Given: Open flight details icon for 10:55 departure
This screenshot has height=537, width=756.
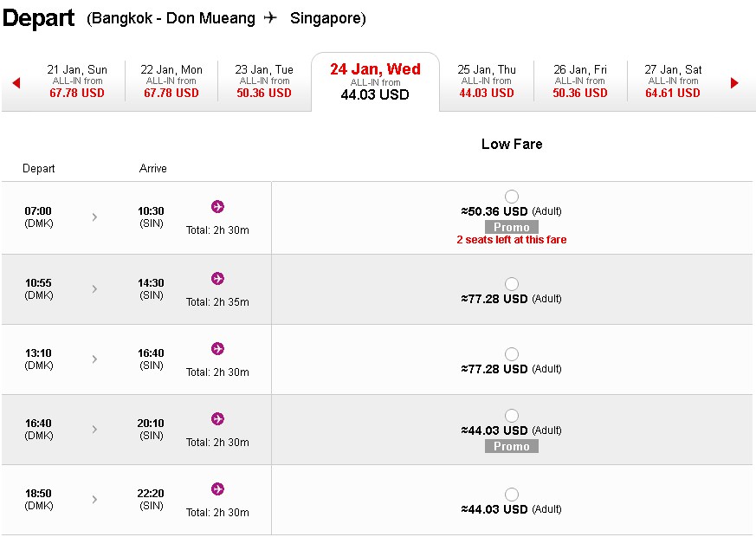Looking at the screenshot, I should (x=217, y=279).
